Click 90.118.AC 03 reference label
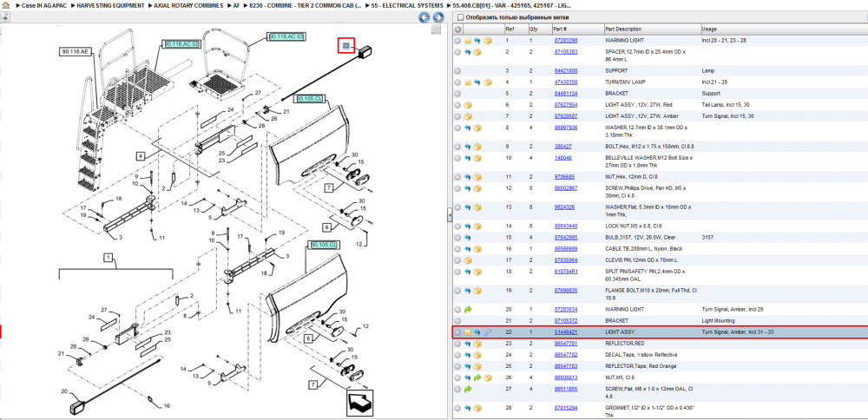 [x=286, y=36]
